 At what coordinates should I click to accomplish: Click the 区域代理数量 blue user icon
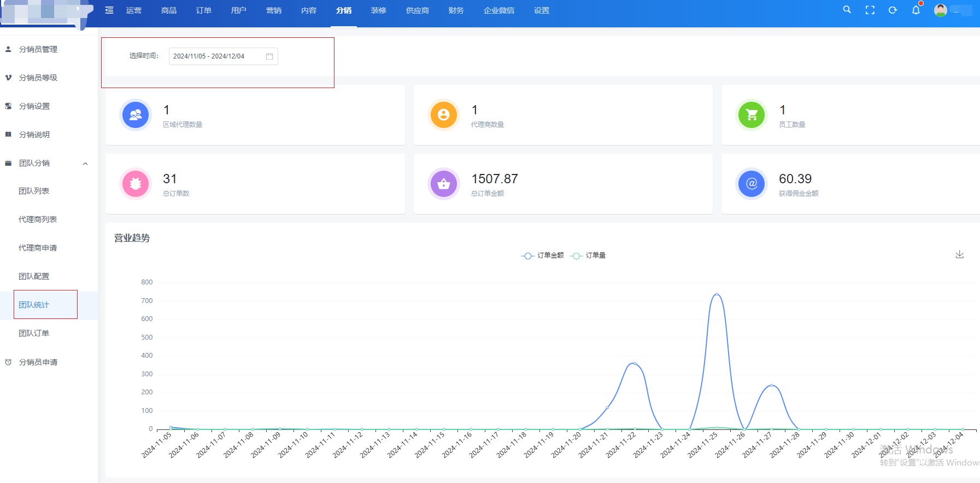(136, 115)
